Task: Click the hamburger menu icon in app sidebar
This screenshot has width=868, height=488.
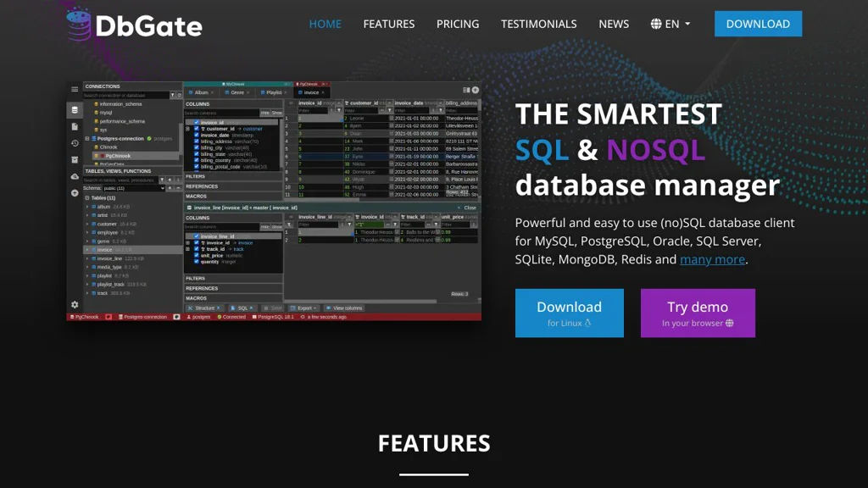Action: 75,89
